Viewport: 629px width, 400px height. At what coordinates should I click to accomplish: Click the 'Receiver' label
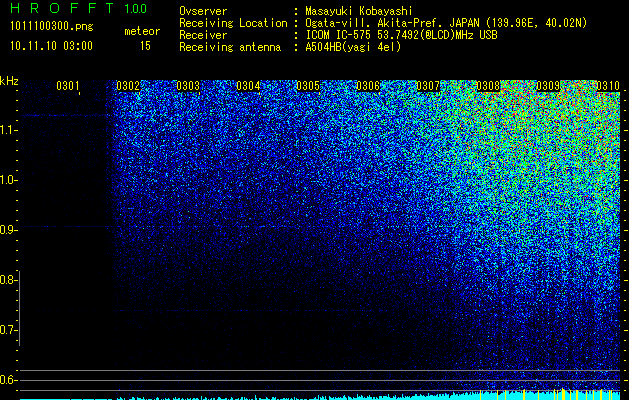tap(203, 35)
